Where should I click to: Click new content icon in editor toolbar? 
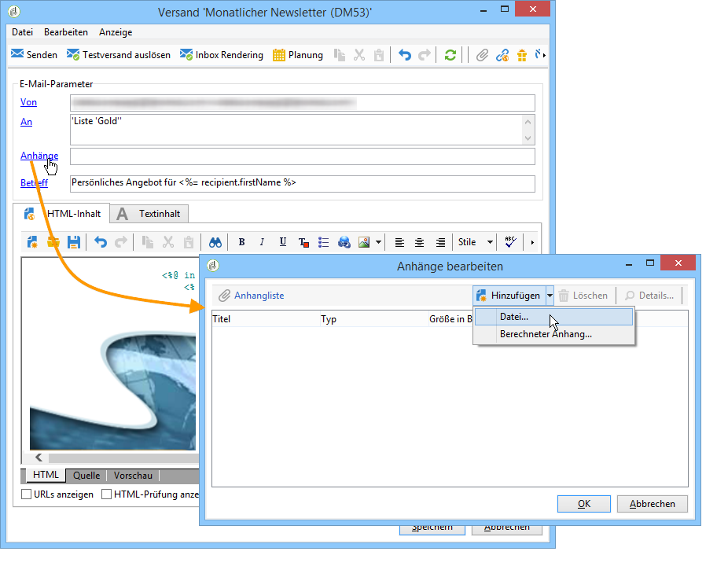point(32,242)
